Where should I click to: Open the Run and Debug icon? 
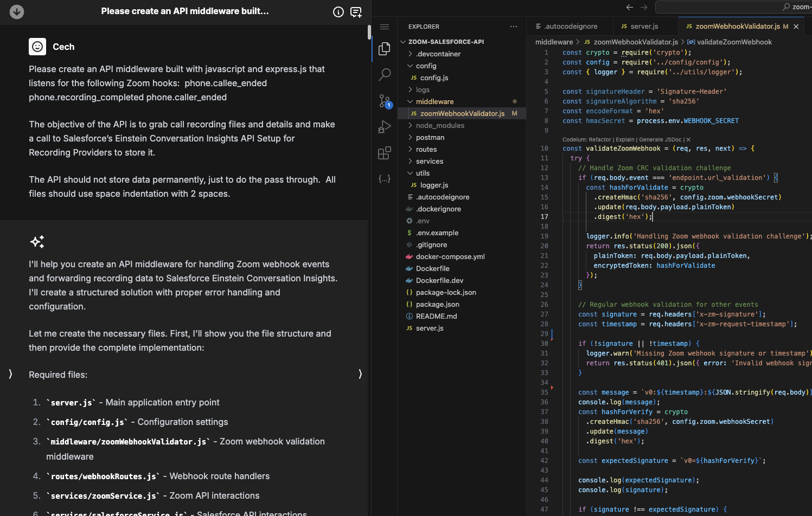click(x=385, y=127)
